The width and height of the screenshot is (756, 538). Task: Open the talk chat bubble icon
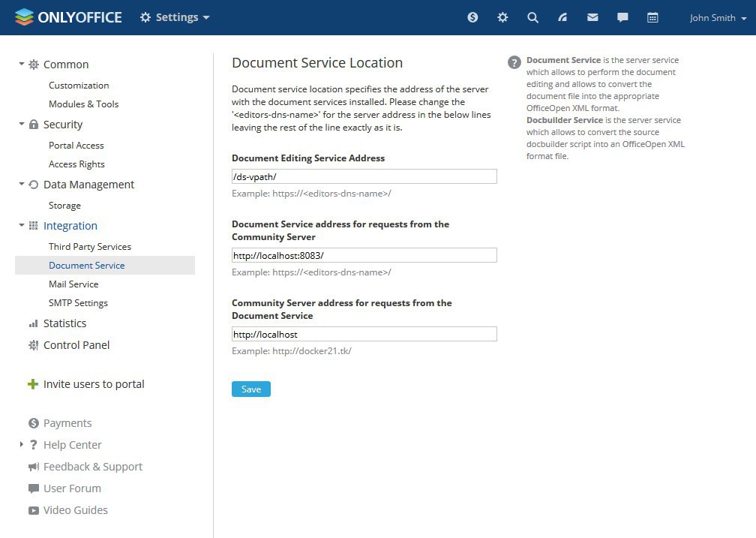622,17
